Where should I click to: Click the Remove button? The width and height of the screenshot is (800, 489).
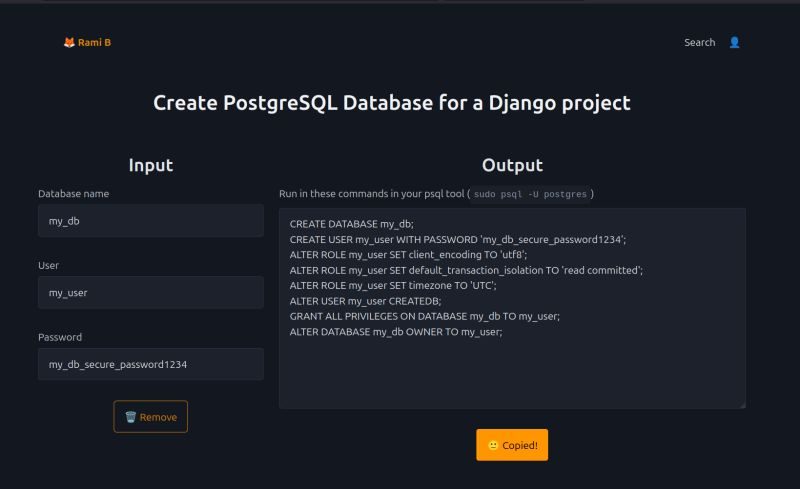tap(151, 417)
